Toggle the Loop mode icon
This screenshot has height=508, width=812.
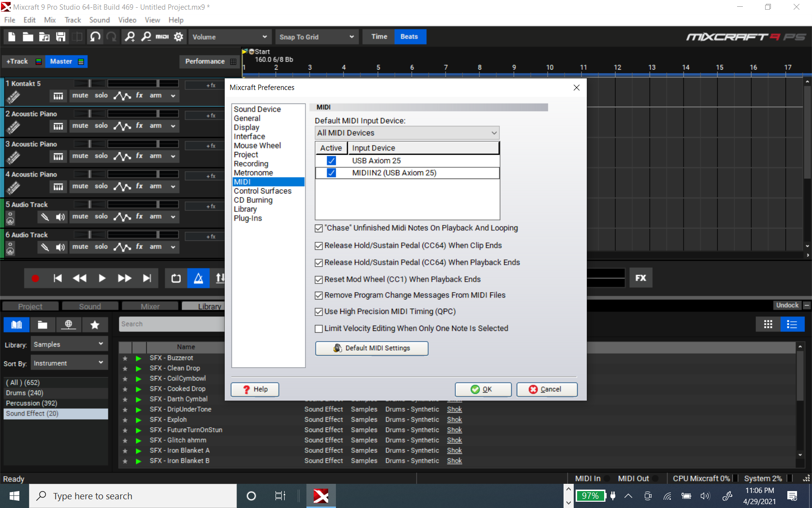[176, 278]
